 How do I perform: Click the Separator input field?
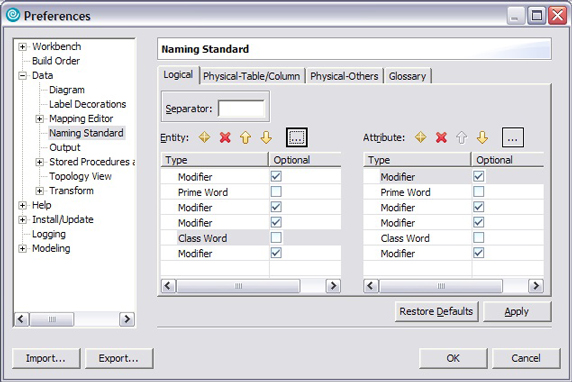[241, 108]
